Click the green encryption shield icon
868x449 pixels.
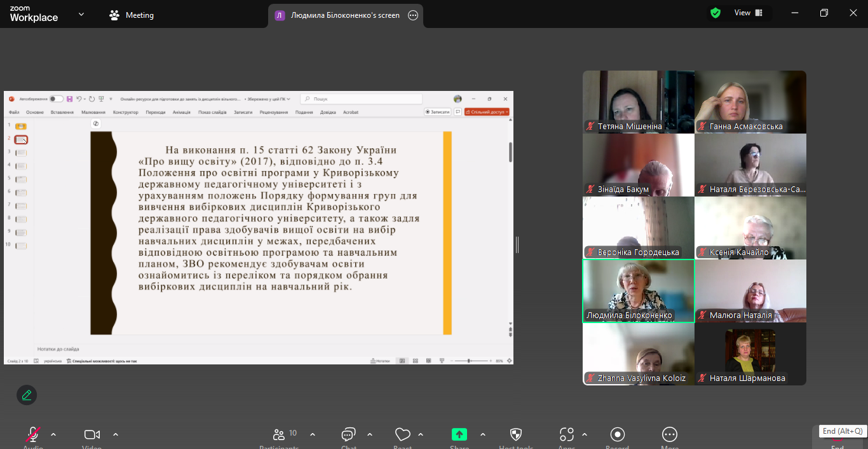tap(715, 13)
